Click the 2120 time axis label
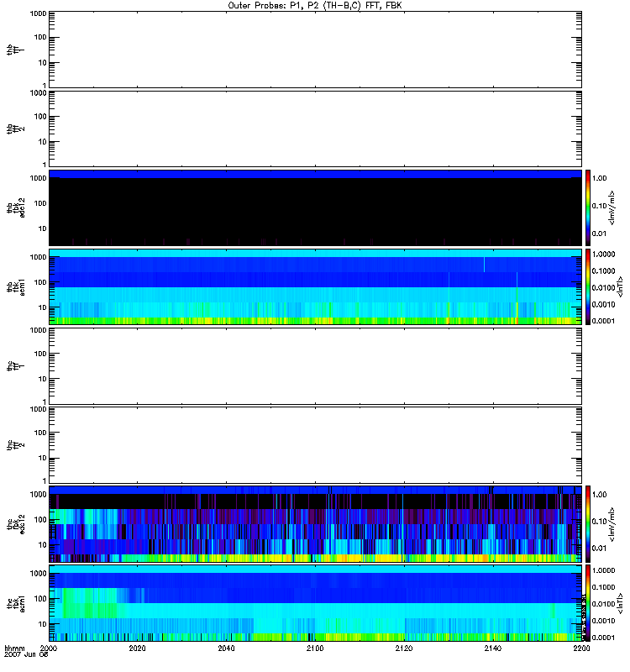 coord(404,648)
